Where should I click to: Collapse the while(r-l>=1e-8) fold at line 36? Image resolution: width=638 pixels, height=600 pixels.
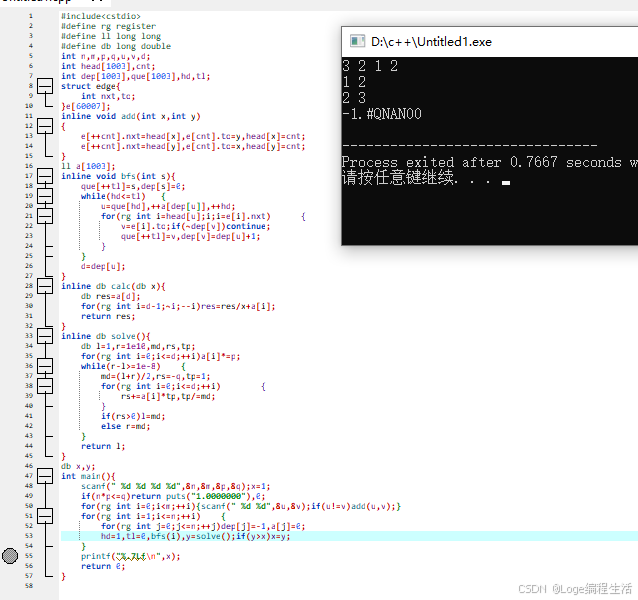pyautogui.click(x=45, y=366)
